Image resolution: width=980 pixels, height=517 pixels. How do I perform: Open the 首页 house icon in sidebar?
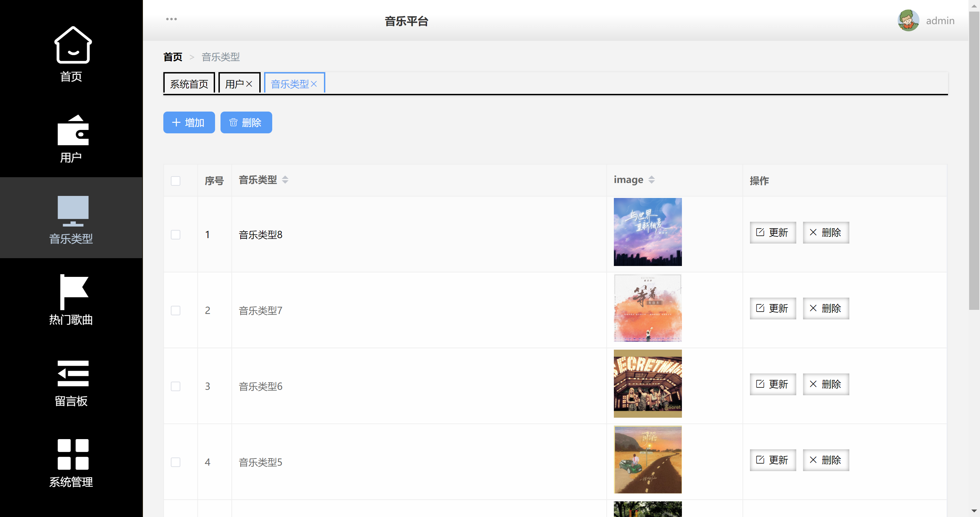[x=73, y=45]
